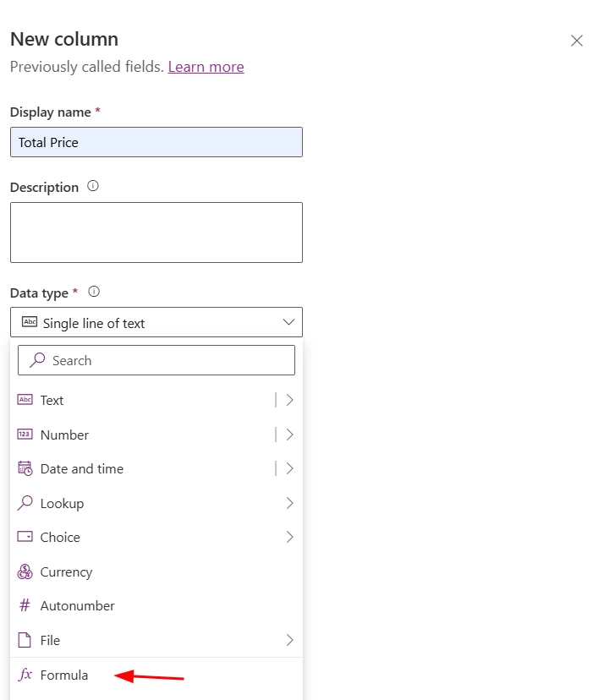Expand the Number submenu chevron
The height and width of the screenshot is (700, 604).
point(289,435)
